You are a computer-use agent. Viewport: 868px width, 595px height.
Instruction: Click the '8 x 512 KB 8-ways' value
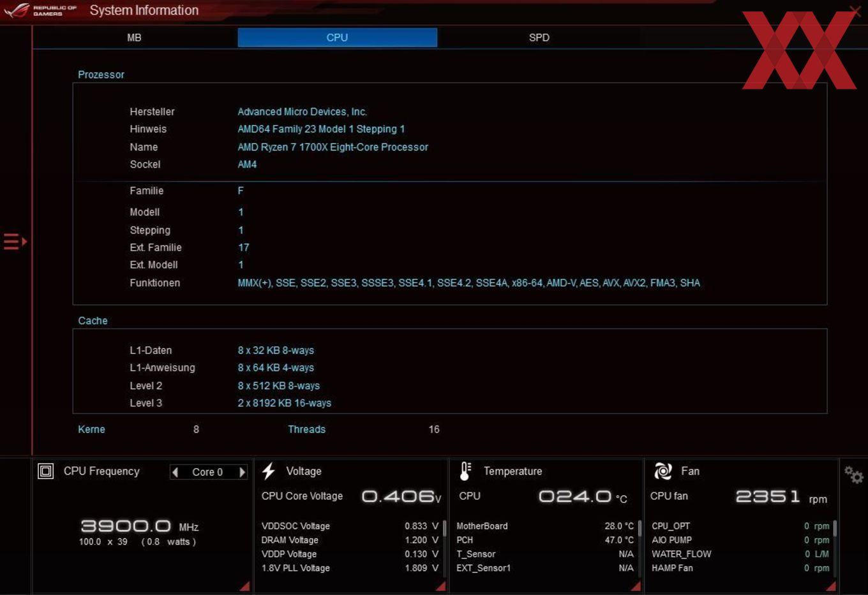click(x=278, y=386)
